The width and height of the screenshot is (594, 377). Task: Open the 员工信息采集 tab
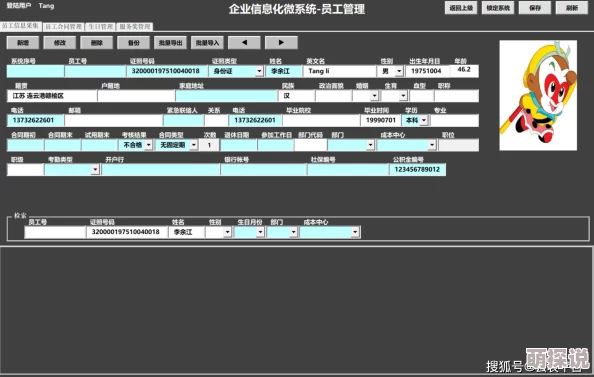20,26
